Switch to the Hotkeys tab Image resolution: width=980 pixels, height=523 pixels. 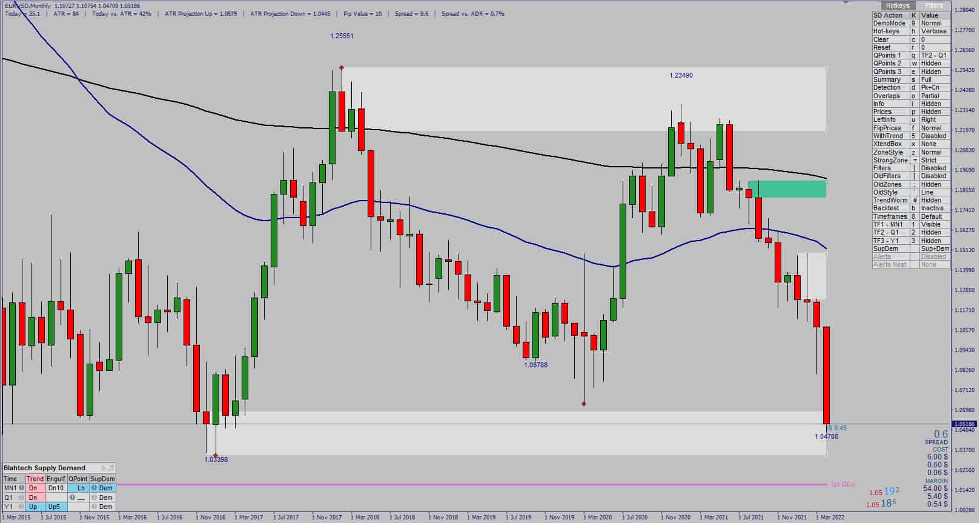point(898,6)
